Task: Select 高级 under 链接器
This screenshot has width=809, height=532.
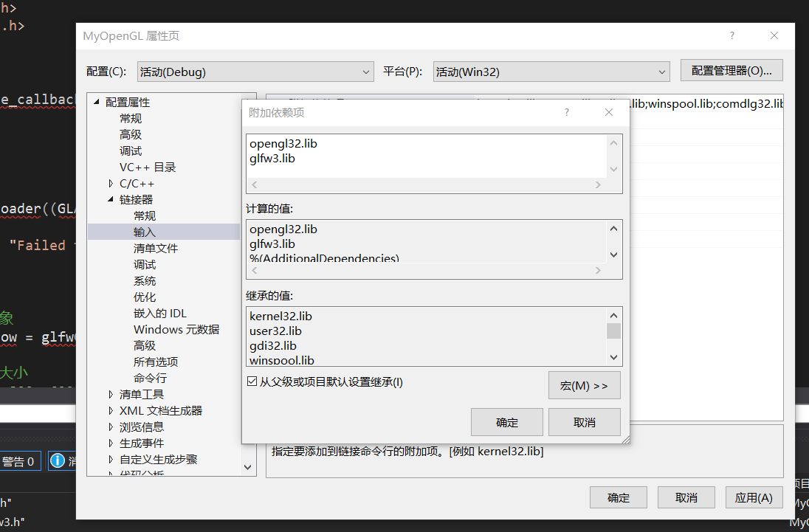Action: 145,345
